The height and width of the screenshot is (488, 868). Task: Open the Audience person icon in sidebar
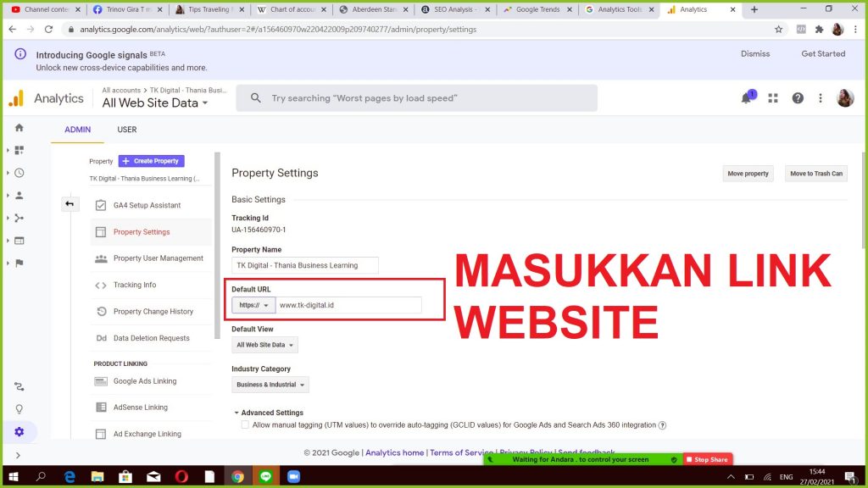[x=19, y=196]
